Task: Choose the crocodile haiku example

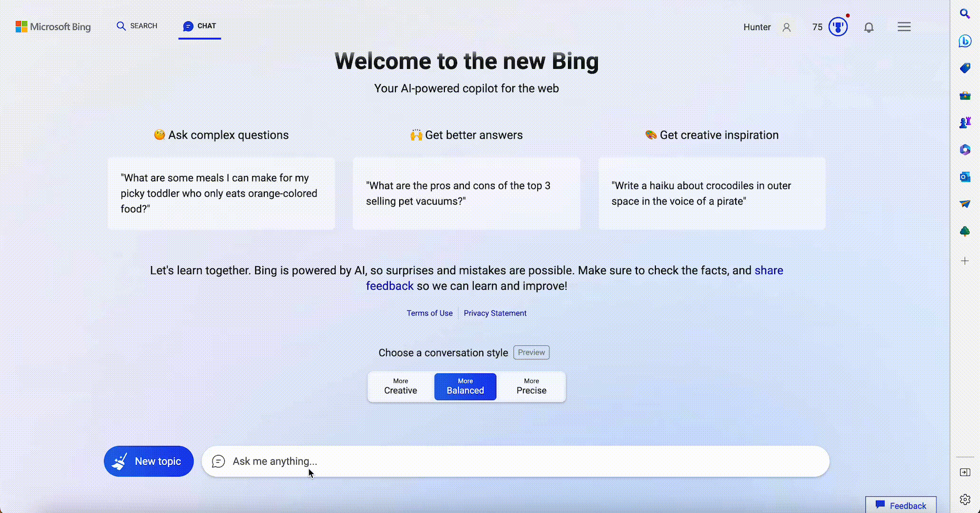Action: point(712,193)
